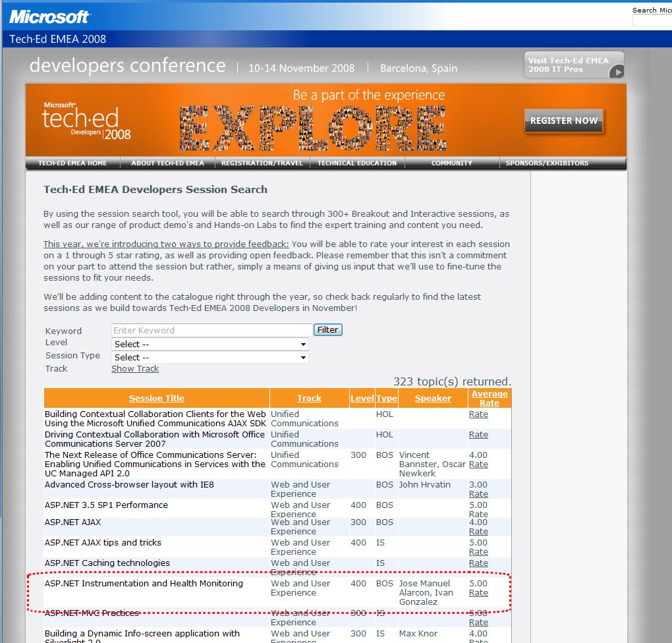Image resolution: width=672 pixels, height=643 pixels.
Task: Click the arrow icon on Visit Tech·Ed IT Pros
Action: click(x=616, y=72)
